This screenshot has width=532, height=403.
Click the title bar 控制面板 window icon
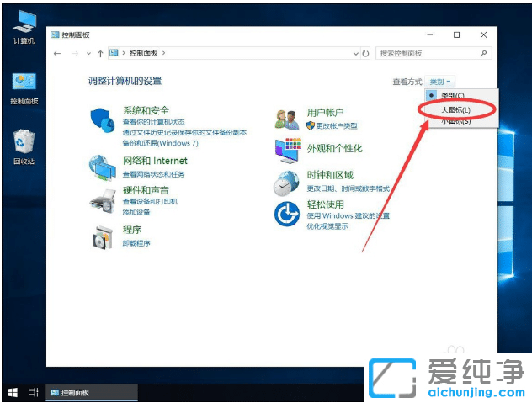point(55,34)
